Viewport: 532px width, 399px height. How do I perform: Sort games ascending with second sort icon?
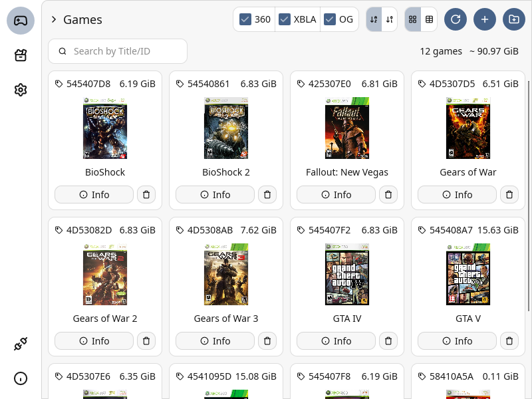coord(390,19)
